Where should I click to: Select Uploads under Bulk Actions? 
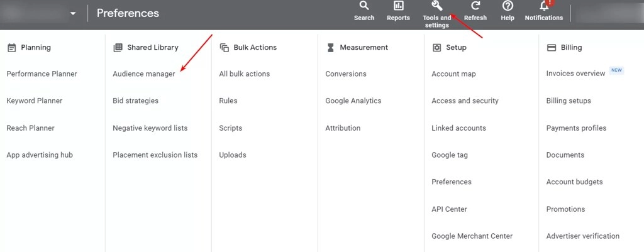click(233, 155)
